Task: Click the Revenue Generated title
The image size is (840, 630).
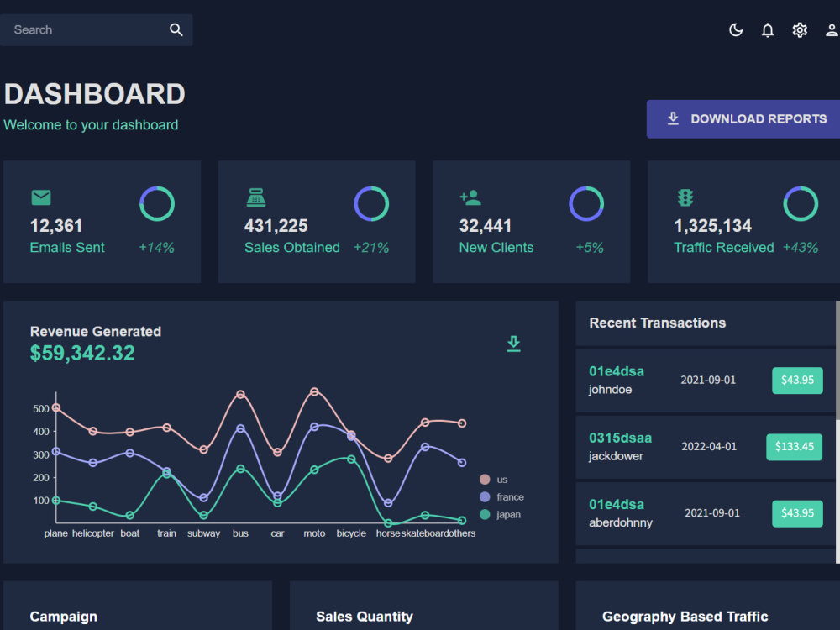Action: pyautogui.click(x=96, y=332)
